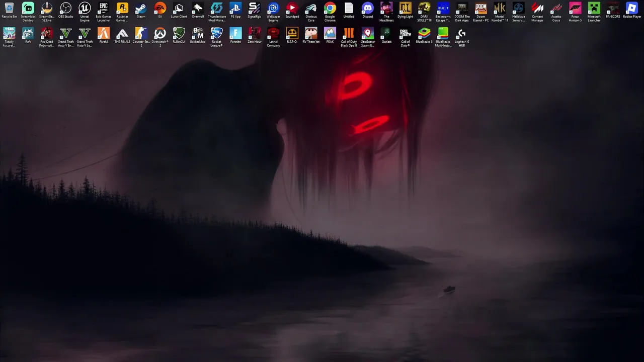644x362 pixels.
Task: Select the R.E.P.O. game shortcut
Action: coord(292,36)
